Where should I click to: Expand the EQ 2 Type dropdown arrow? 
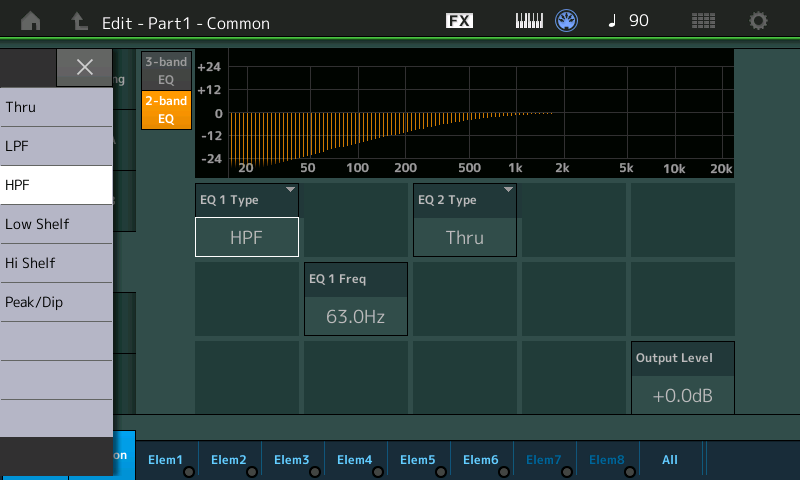coord(508,189)
